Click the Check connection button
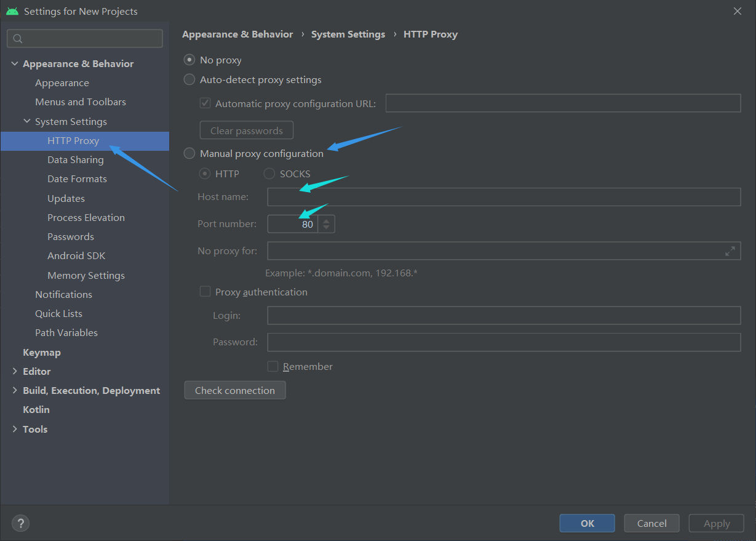Viewport: 756px width, 541px height. [235, 390]
